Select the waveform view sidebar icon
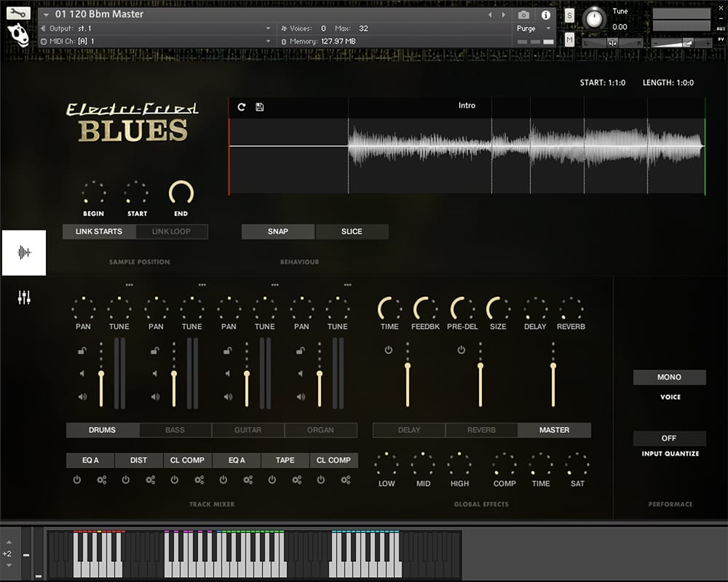Screen dimensions: 728x582 [24, 252]
